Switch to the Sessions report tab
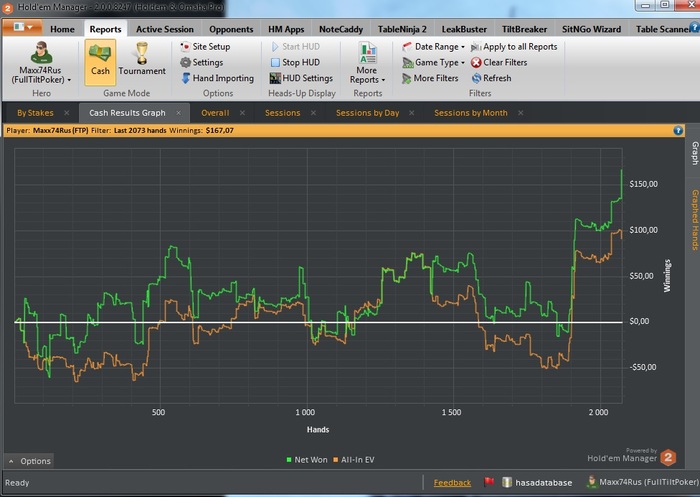This screenshot has width=700, height=497. (x=282, y=113)
